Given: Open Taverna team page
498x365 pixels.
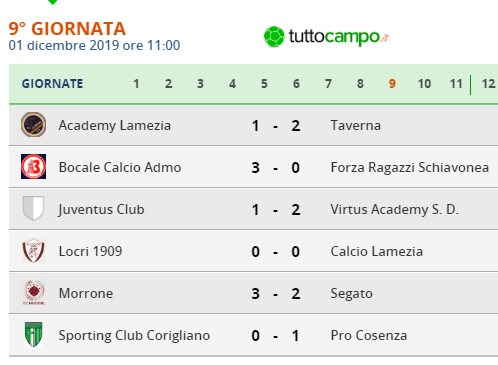Looking at the screenshot, I should coord(356,125).
